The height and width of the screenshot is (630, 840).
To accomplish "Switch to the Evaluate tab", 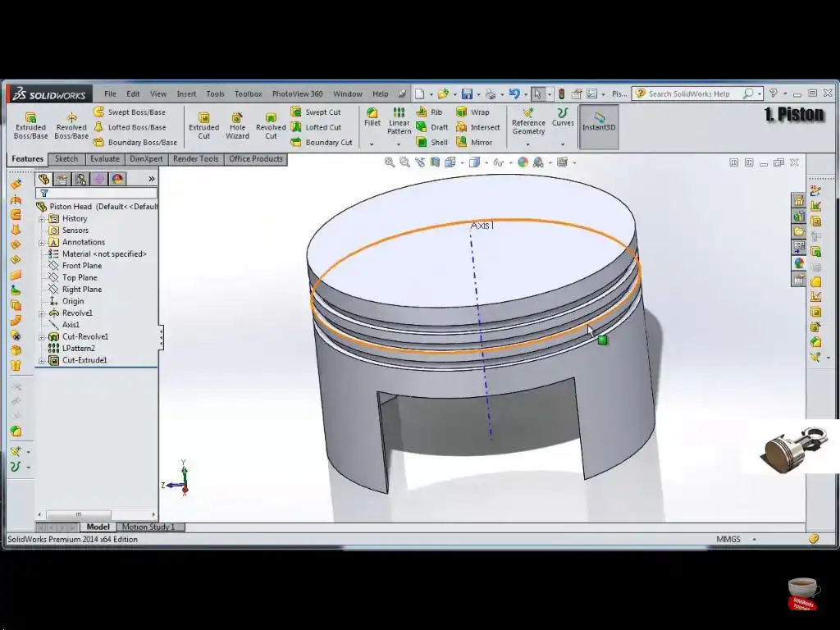I will [104, 159].
